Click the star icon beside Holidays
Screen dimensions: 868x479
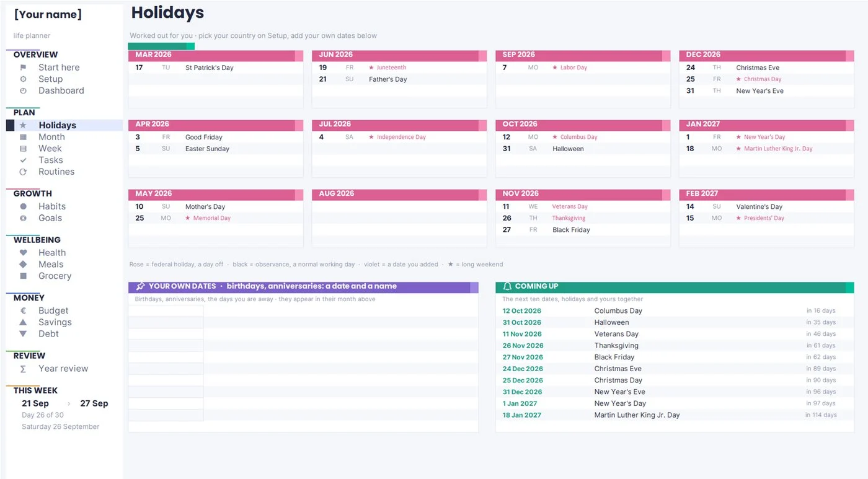click(x=23, y=125)
